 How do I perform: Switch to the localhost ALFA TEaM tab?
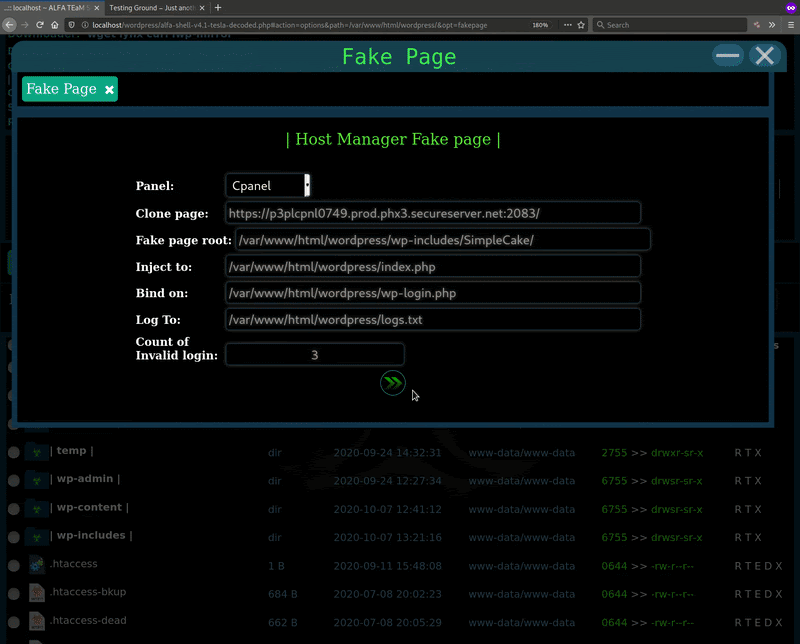click(51, 8)
